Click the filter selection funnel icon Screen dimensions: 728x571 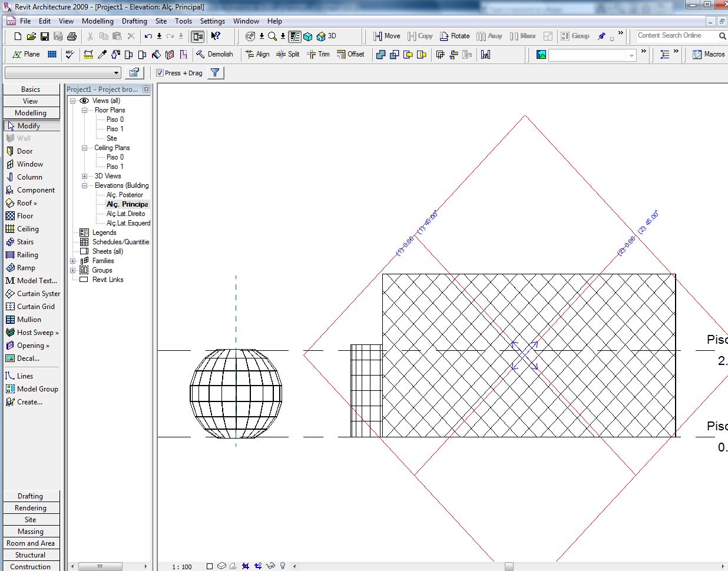click(216, 73)
